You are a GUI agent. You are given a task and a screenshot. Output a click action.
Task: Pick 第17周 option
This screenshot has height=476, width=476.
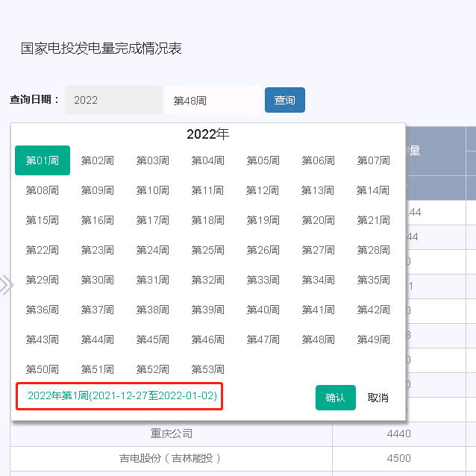[153, 220]
